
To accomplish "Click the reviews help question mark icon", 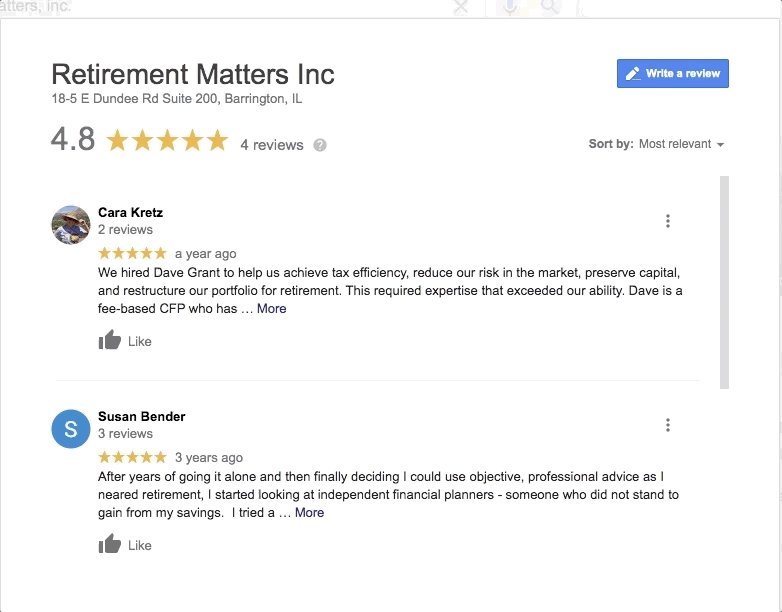I will point(320,145).
